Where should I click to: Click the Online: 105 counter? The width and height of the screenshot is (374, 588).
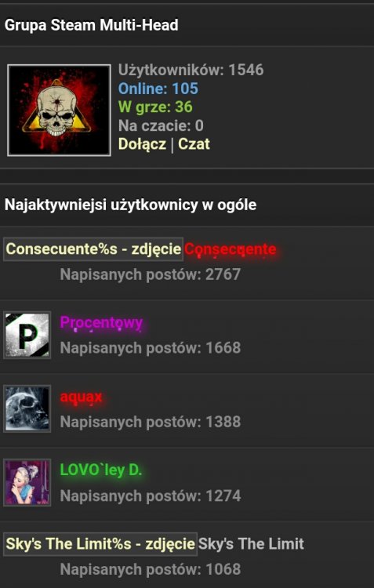coord(158,89)
